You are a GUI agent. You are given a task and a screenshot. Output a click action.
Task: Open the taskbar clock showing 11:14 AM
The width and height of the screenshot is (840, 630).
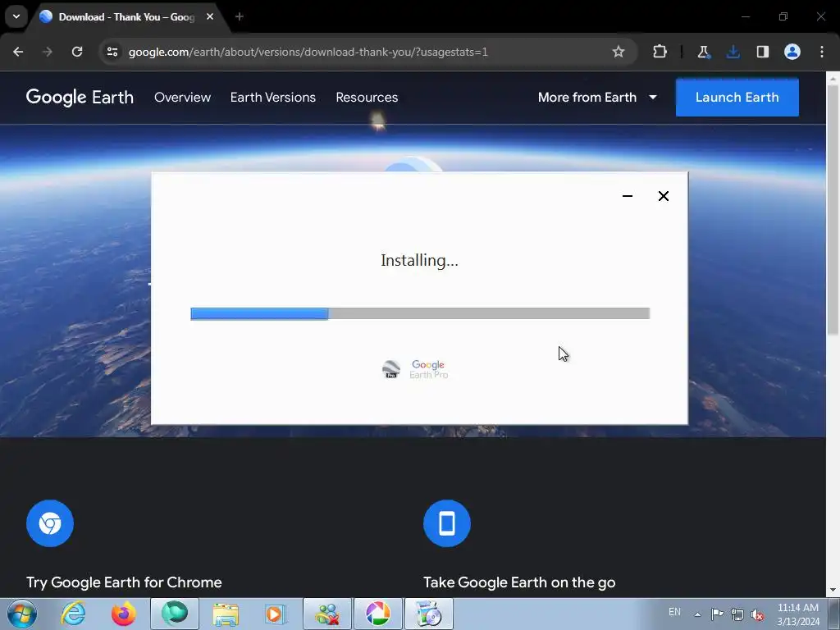point(798,614)
